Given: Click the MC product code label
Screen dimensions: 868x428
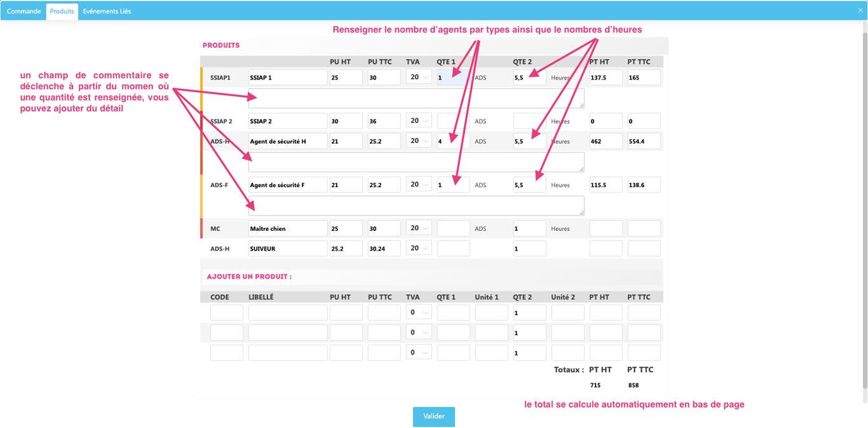Looking at the screenshot, I should (x=215, y=229).
